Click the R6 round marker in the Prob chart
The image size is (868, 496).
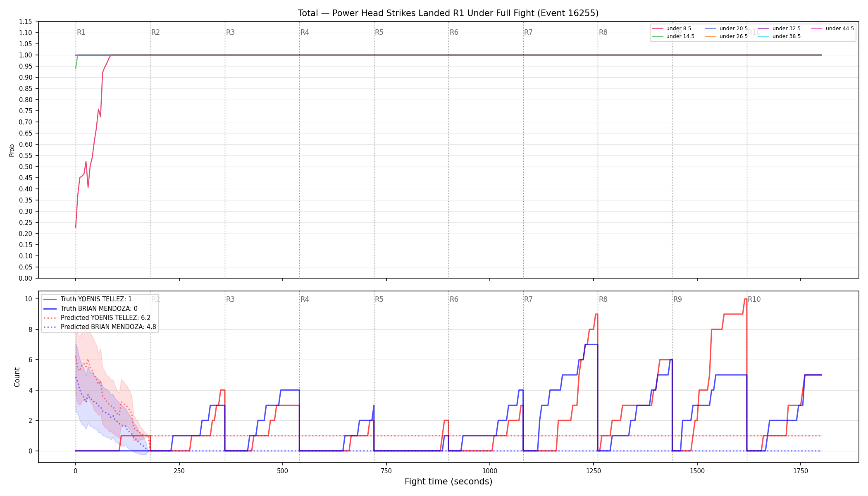454,32
